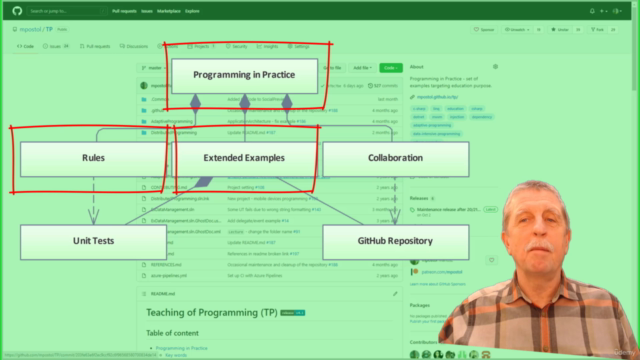Screen dimensions: 640x360
Task: Open the watchers count beside Unwatch
Action: 538,29
